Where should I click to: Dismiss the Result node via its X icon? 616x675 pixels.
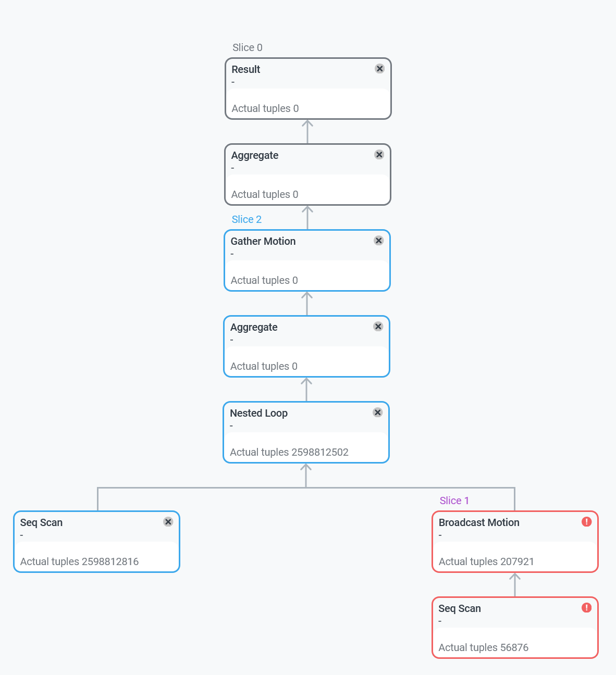[379, 68]
